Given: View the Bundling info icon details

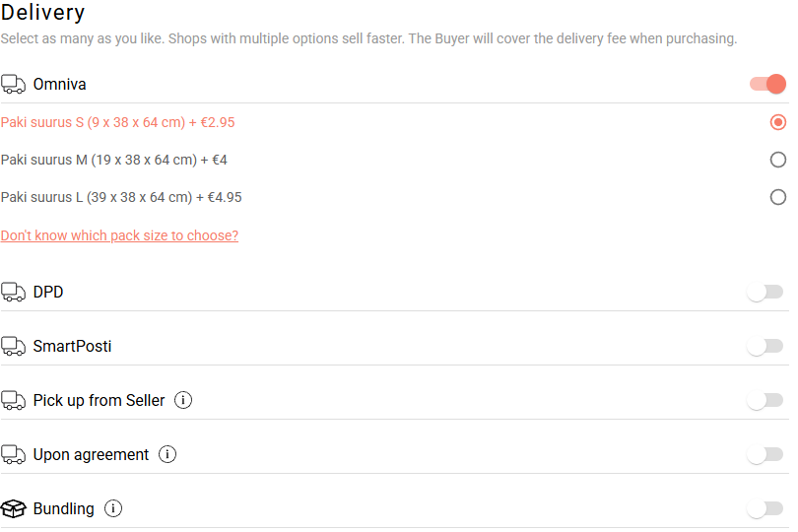Looking at the screenshot, I should pyautogui.click(x=113, y=508).
